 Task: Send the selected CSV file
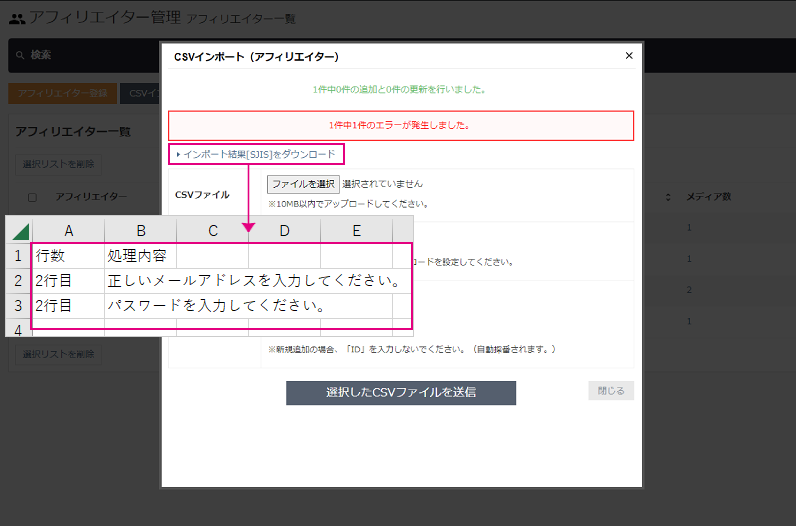tap(401, 392)
